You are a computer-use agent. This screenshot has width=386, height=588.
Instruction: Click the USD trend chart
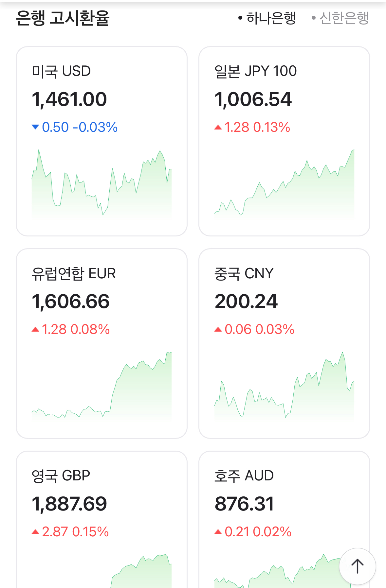[x=101, y=185]
